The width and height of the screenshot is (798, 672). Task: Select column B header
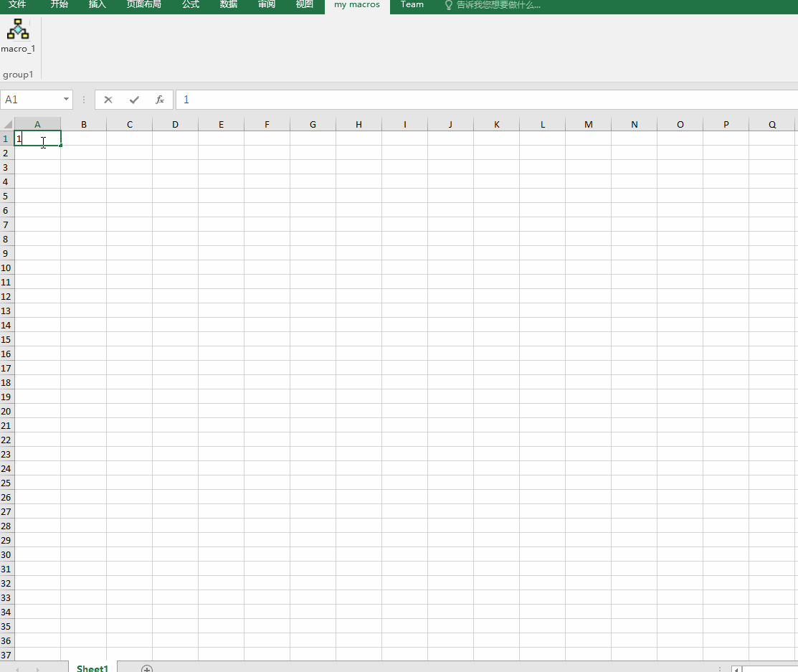[83, 124]
